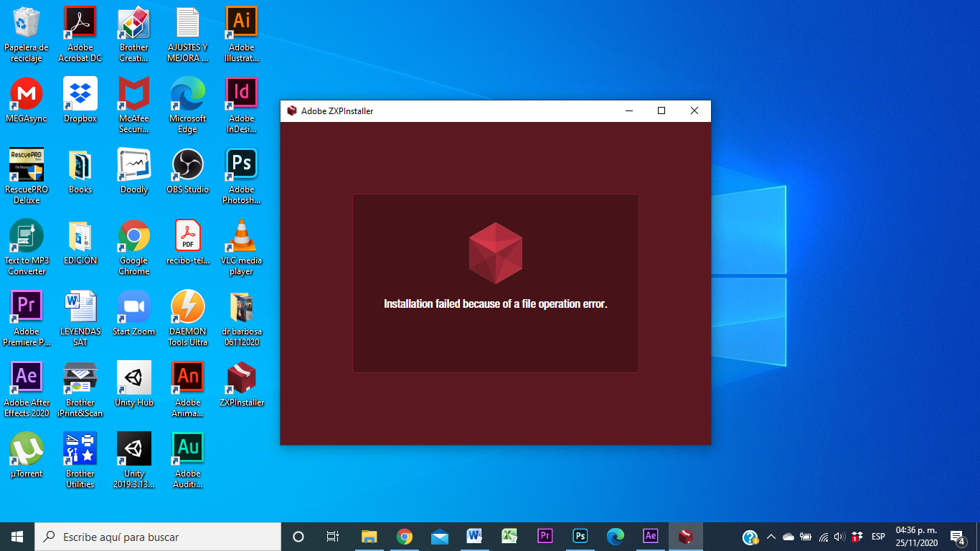Open File Explorer from the taskbar
The image size is (980, 551).
(369, 537)
